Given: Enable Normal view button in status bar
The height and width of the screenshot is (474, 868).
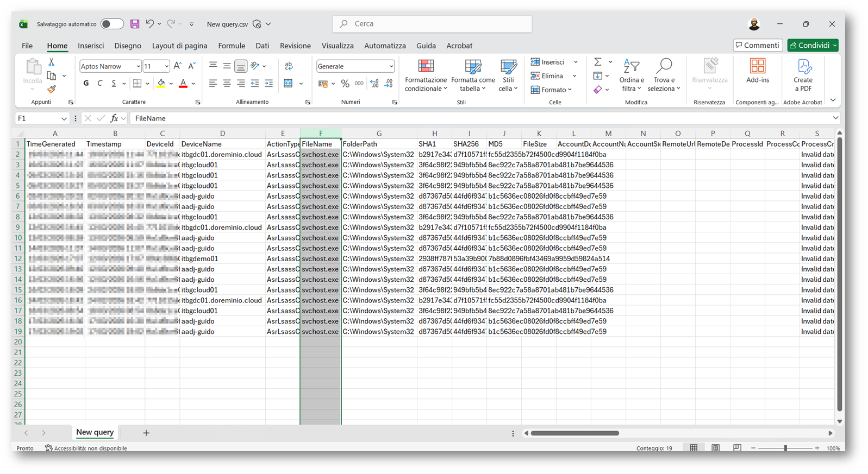Looking at the screenshot, I should (x=694, y=448).
